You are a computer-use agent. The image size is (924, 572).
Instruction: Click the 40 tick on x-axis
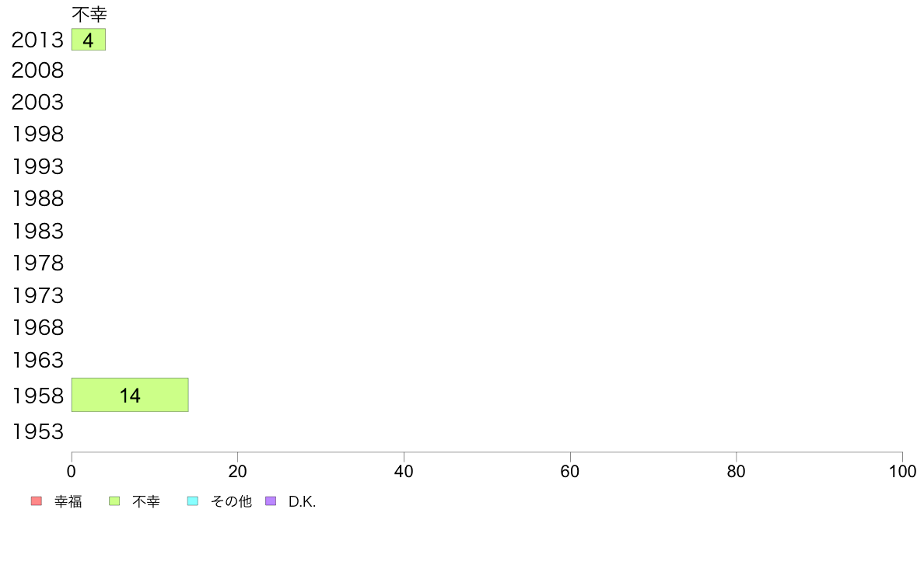pyautogui.click(x=404, y=471)
